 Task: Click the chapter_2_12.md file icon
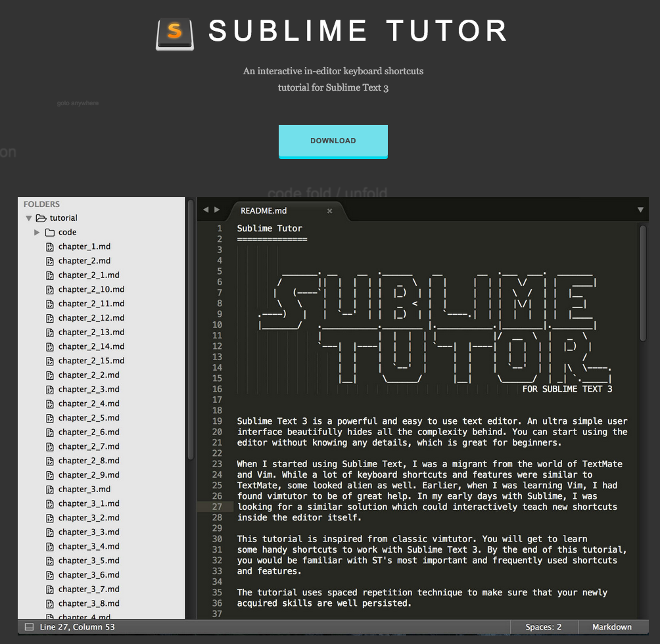coord(50,319)
